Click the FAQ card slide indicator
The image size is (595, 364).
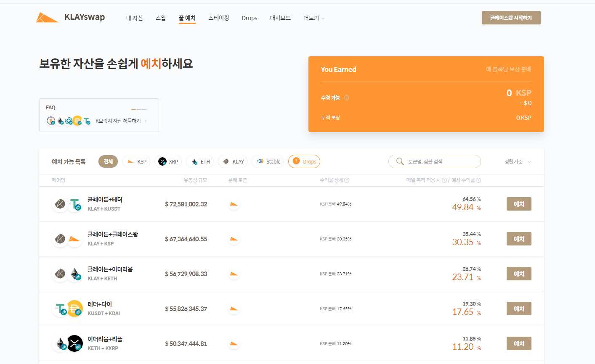[x=139, y=109]
